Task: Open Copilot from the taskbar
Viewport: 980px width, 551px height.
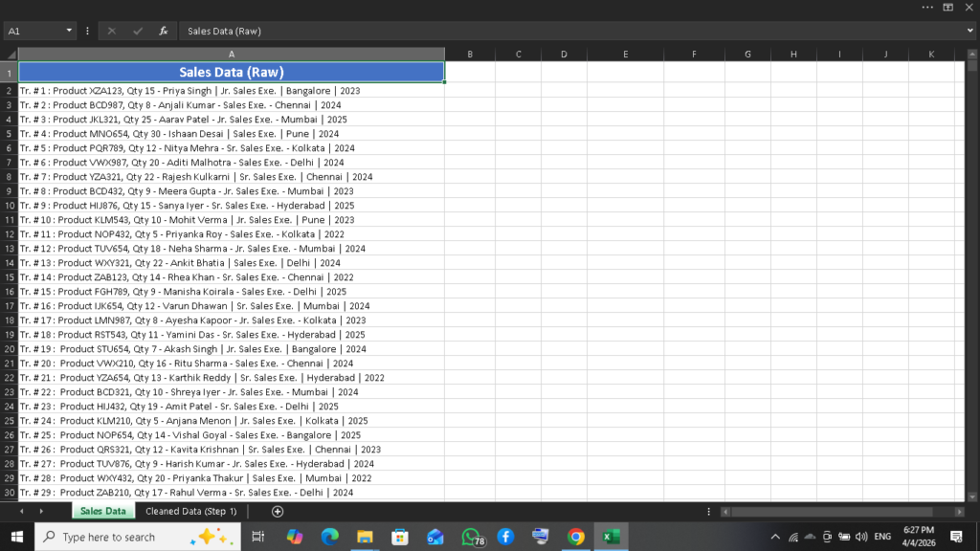Action: pyautogui.click(x=295, y=537)
